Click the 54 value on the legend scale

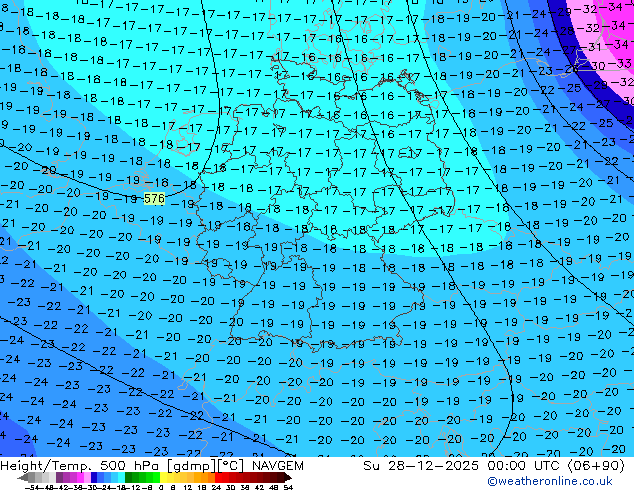[x=287, y=487]
